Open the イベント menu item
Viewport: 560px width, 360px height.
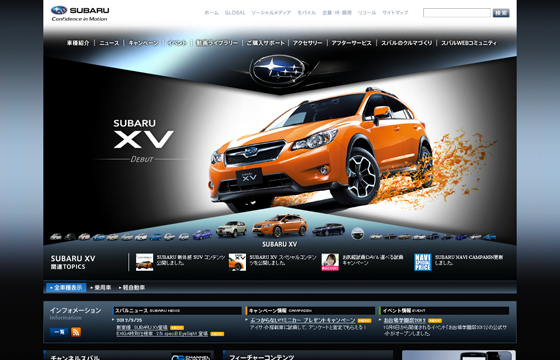coord(177,43)
